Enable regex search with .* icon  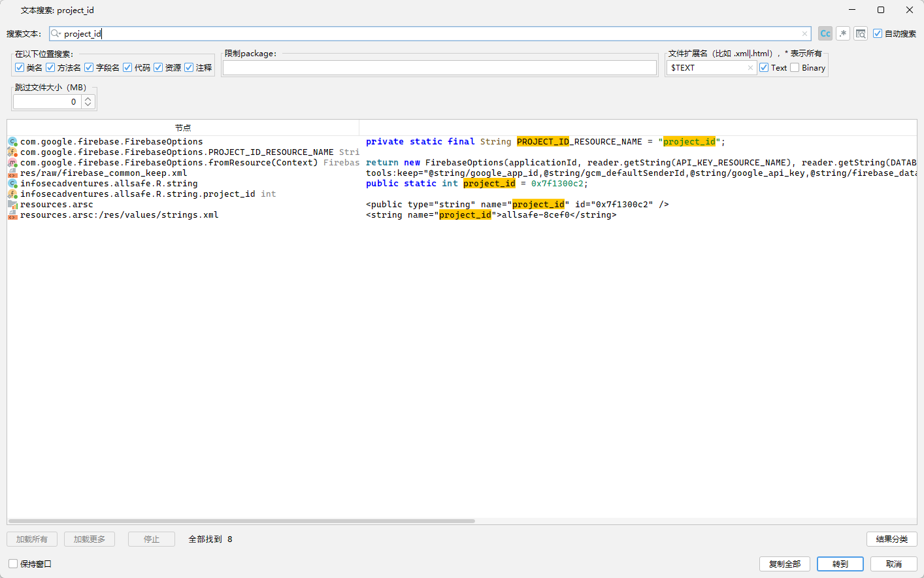click(843, 33)
